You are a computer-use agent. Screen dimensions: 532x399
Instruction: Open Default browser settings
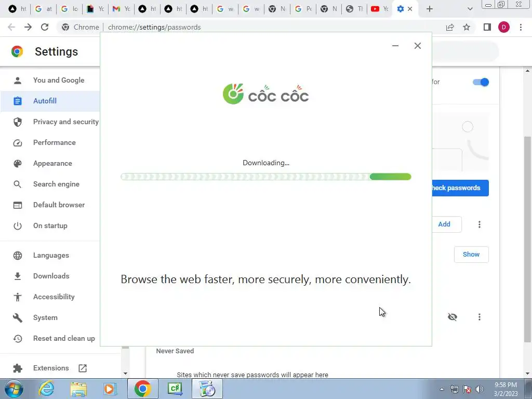coord(59,205)
